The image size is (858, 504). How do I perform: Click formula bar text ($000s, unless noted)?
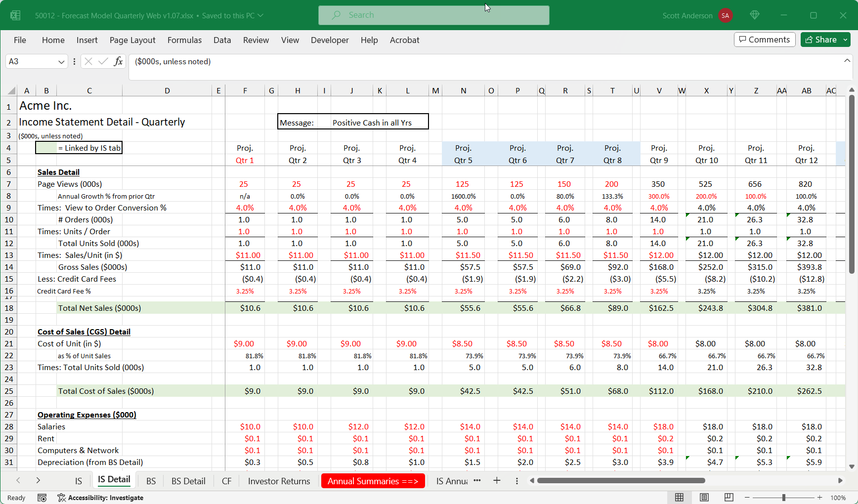tap(173, 61)
